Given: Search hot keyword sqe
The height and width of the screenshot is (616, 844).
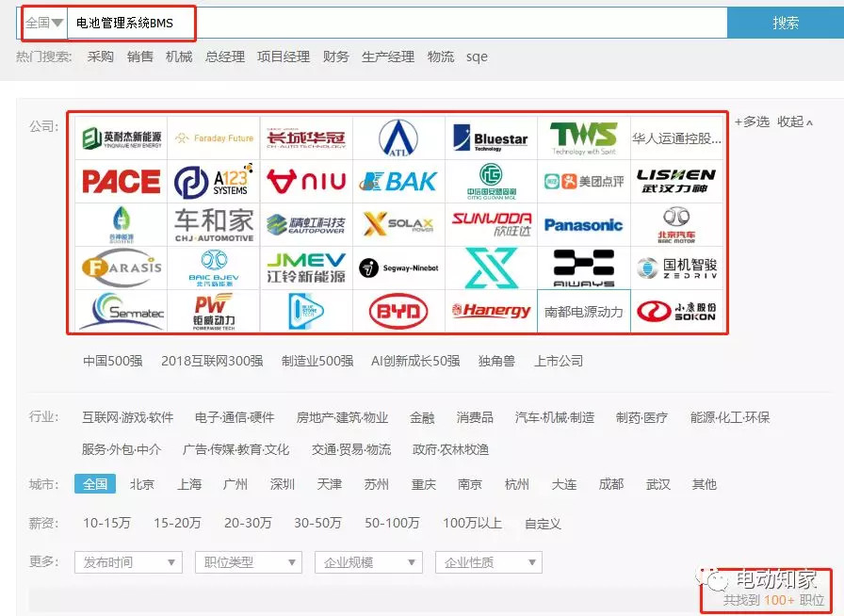Looking at the screenshot, I should 477,57.
